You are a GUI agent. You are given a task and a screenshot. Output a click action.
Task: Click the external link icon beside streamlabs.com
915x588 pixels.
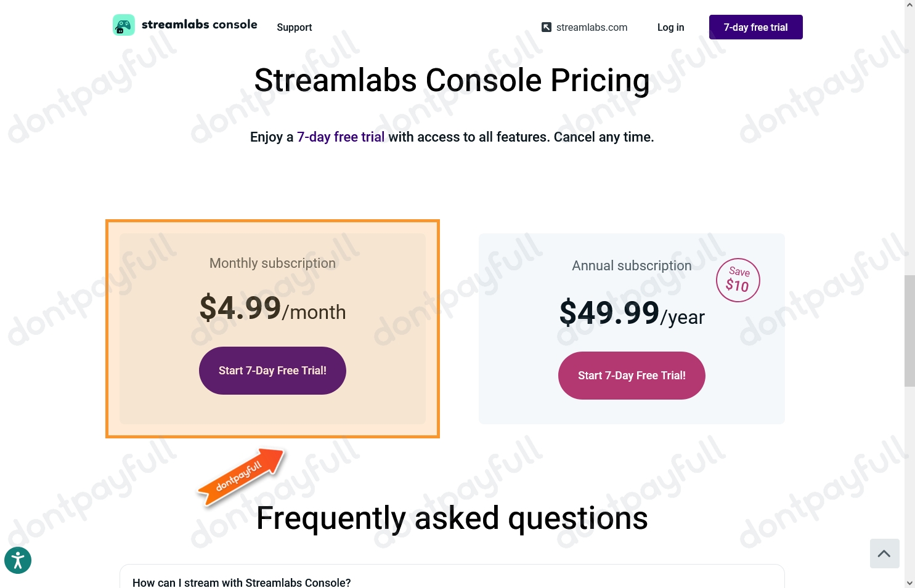point(547,27)
